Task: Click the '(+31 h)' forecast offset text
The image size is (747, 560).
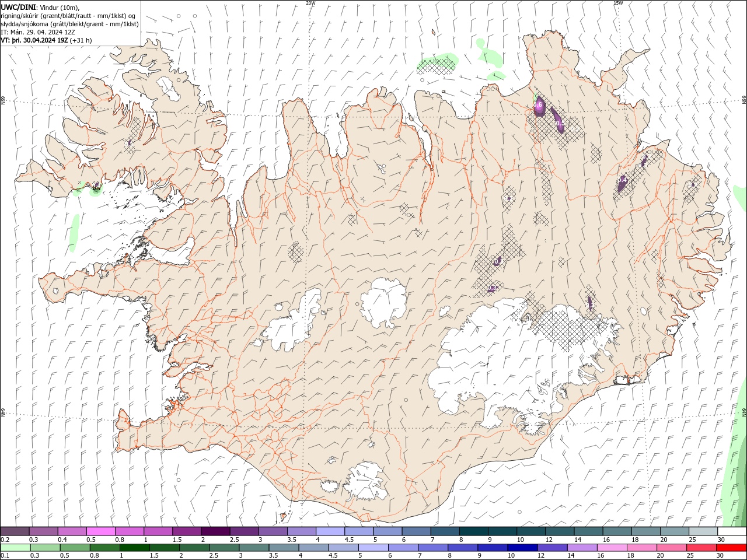Action: (x=81, y=40)
